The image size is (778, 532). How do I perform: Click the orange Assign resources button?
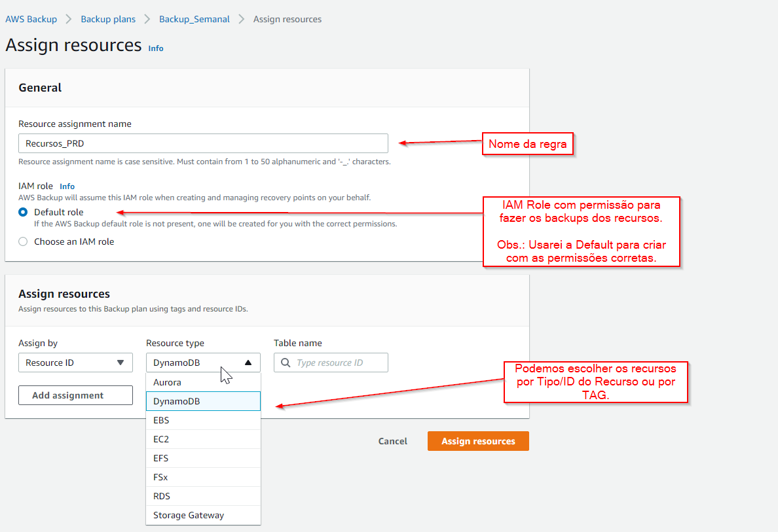(x=478, y=441)
